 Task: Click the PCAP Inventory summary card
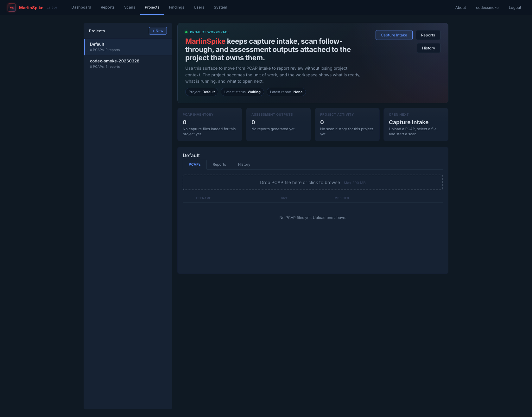[x=210, y=125]
